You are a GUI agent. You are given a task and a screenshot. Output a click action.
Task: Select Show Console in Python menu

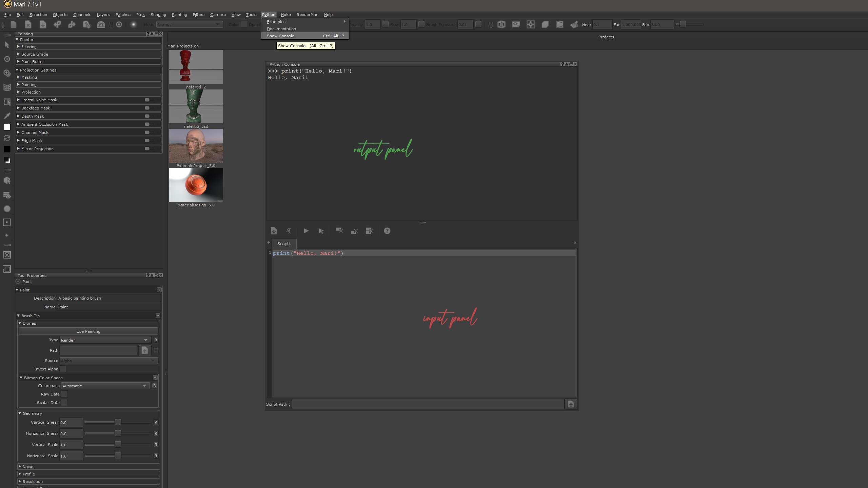tap(280, 36)
